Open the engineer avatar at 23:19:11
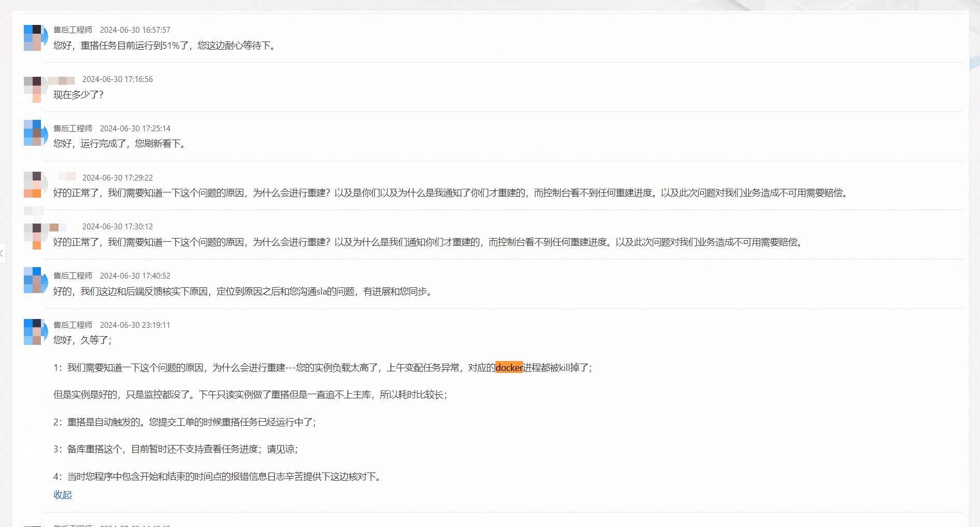Screen dimensions: 980x527 pyautogui.click(x=35, y=332)
